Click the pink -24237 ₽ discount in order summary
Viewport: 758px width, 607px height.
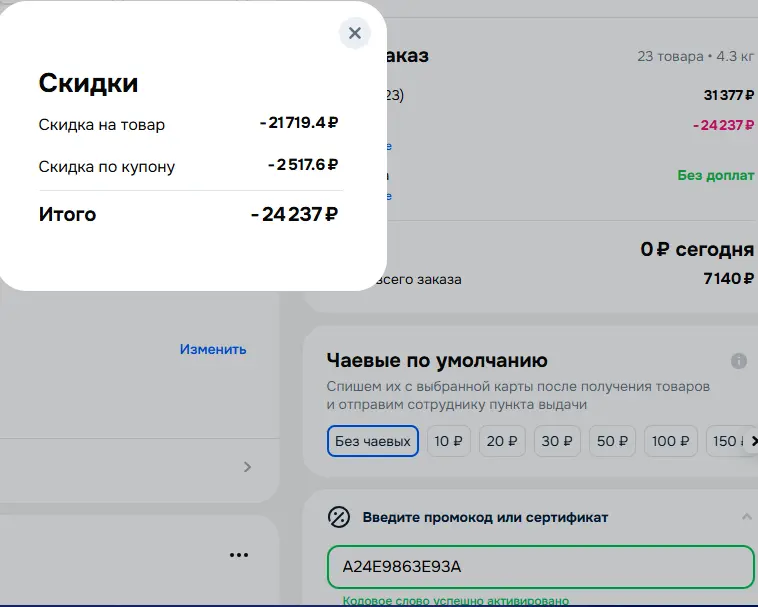723,125
